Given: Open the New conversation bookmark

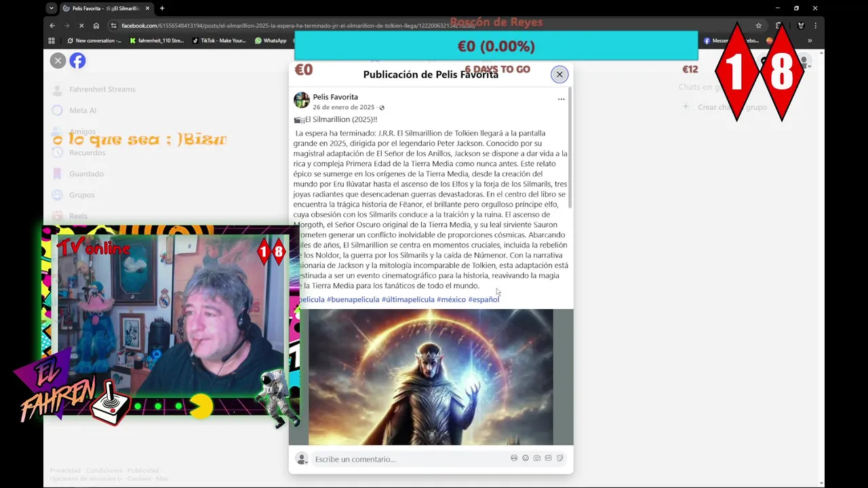Looking at the screenshot, I should pos(94,41).
